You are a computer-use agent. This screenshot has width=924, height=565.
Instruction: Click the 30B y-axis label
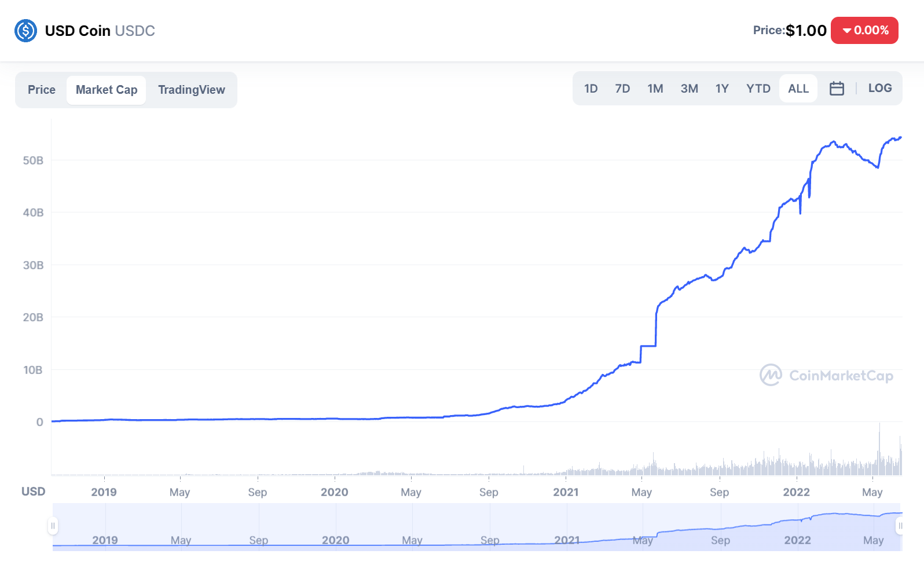[x=33, y=265]
